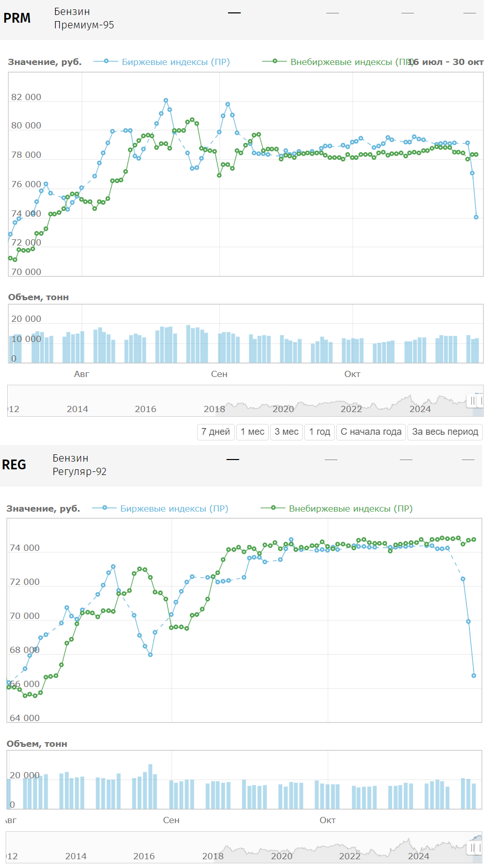This screenshot has width=489, height=868.
Task: Click 2018 in the PRM navigator timeline
Action: point(214,409)
